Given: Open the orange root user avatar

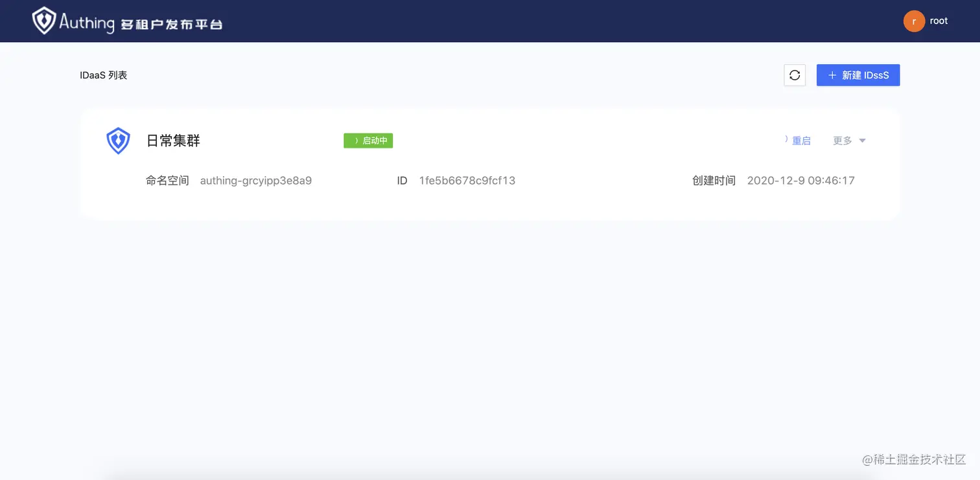Looking at the screenshot, I should [x=914, y=21].
